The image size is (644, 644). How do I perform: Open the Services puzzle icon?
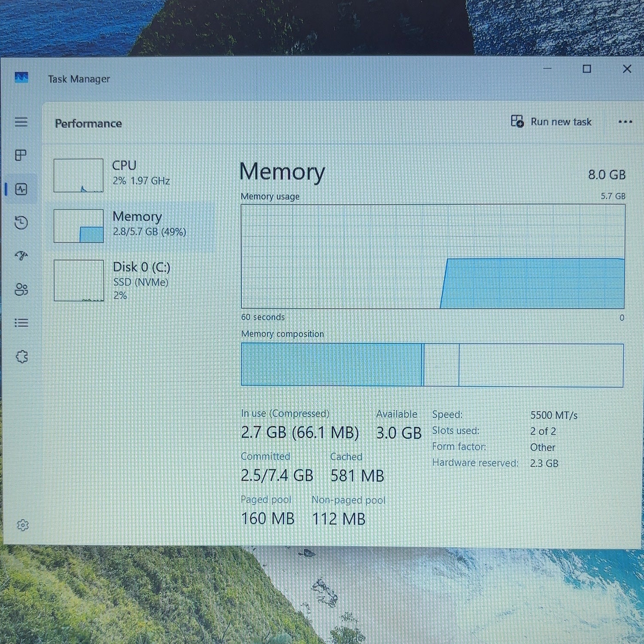pos(21,356)
